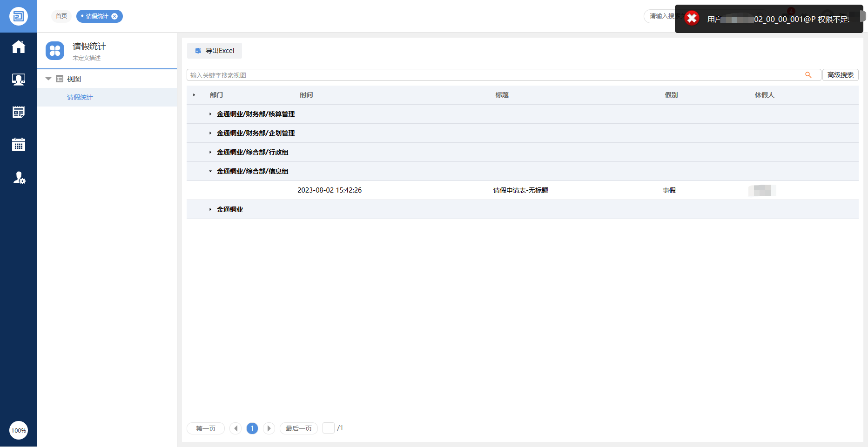This screenshot has height=447, width=868.
Task: Collapse the 金通铜业/综合部/信息组 group
Action: (x=210, y=171)
